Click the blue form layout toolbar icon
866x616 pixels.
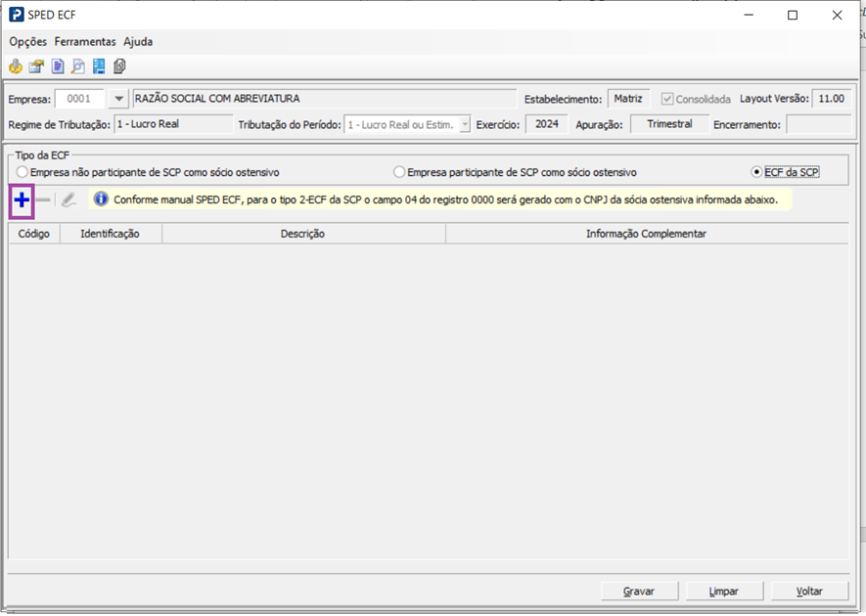[x=99, y=66]
